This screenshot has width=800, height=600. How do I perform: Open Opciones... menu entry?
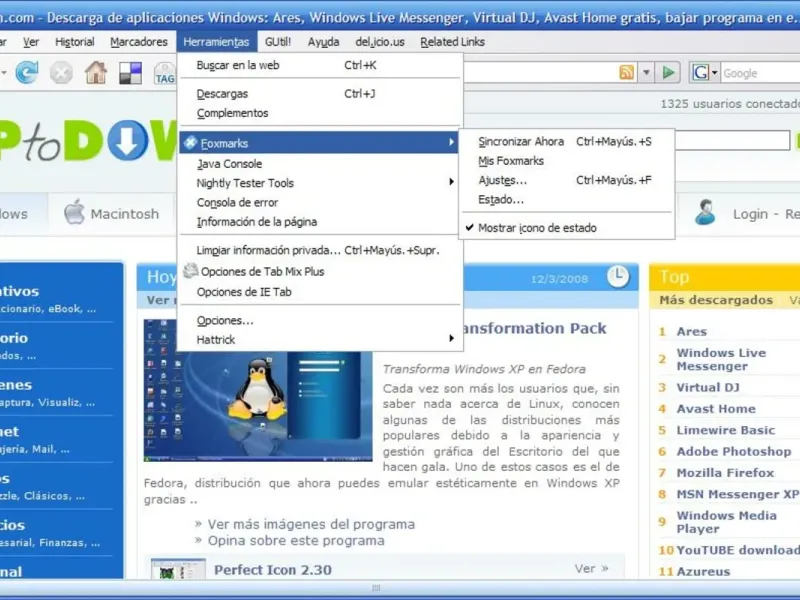(319, 320)
